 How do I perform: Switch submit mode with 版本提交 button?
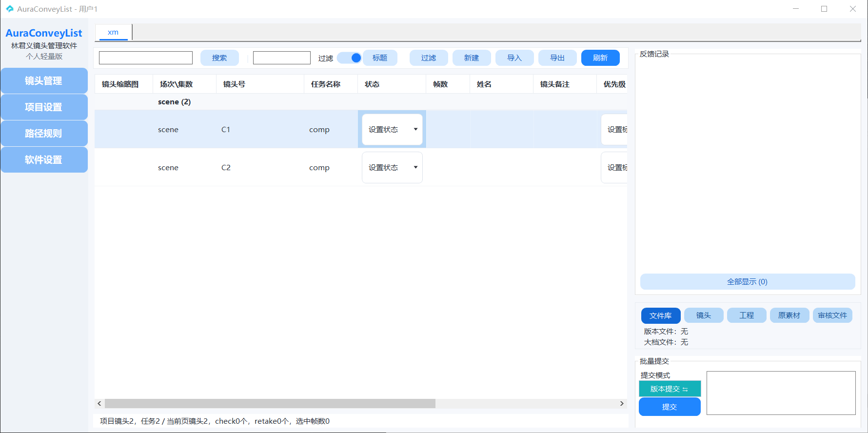[x=670, y=389]
